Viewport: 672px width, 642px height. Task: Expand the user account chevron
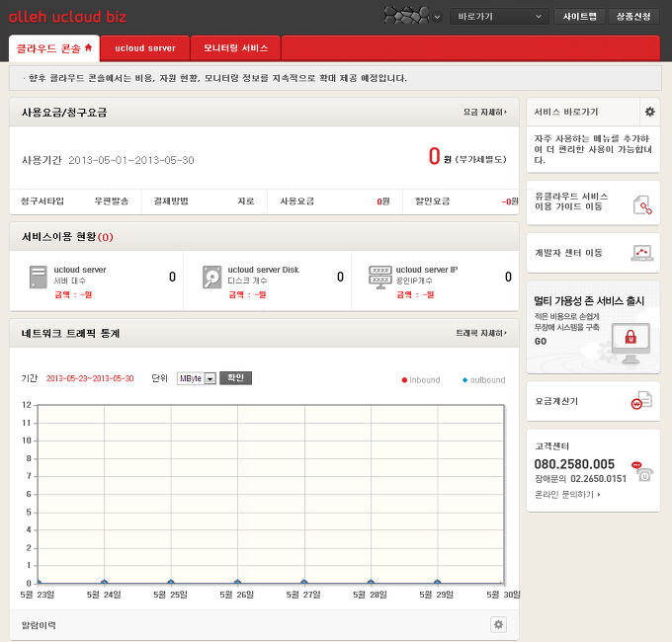tap(437, 17)
